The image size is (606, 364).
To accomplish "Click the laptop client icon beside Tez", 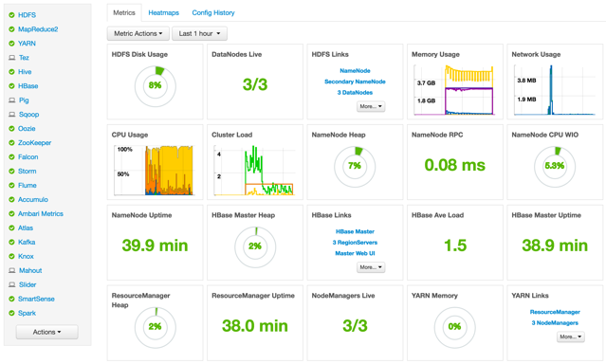I will pos(12,58).
